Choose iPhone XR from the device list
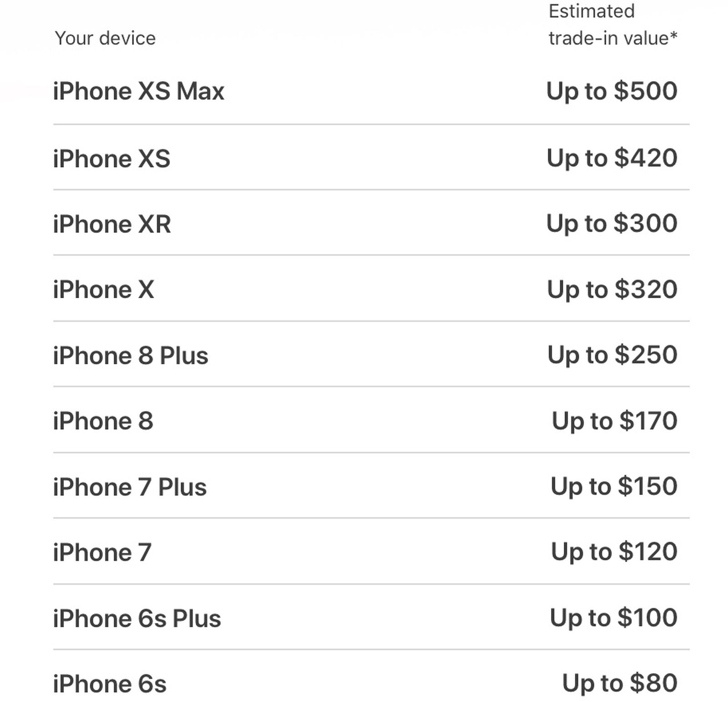 [112, 224]
